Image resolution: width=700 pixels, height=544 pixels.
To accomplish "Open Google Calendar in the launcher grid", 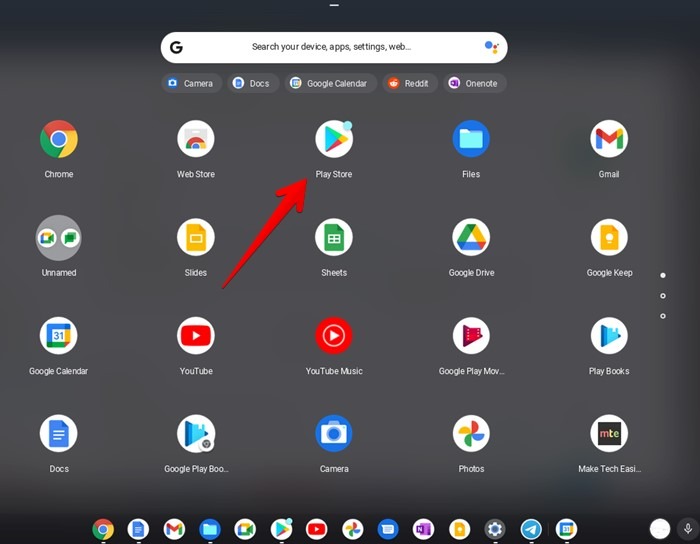I will [58, 336].
